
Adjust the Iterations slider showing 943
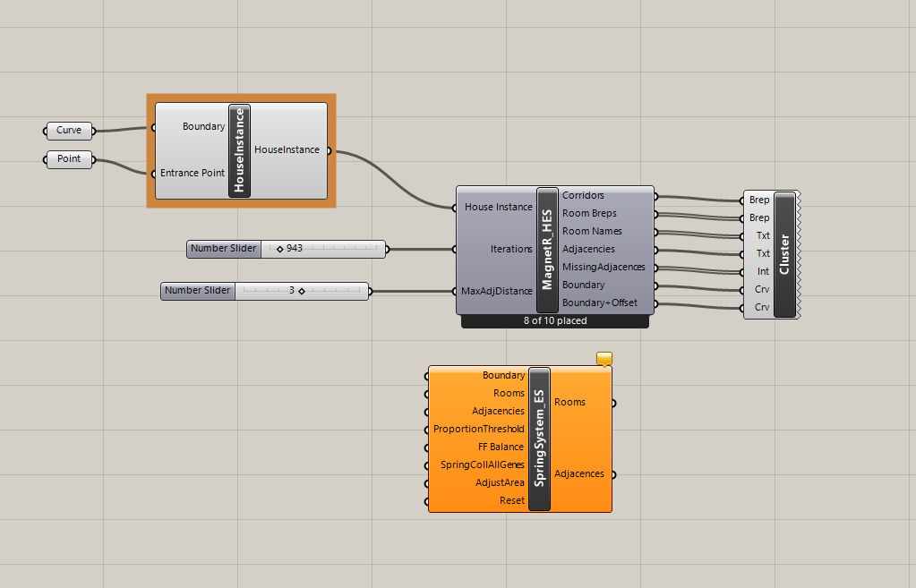323,249
